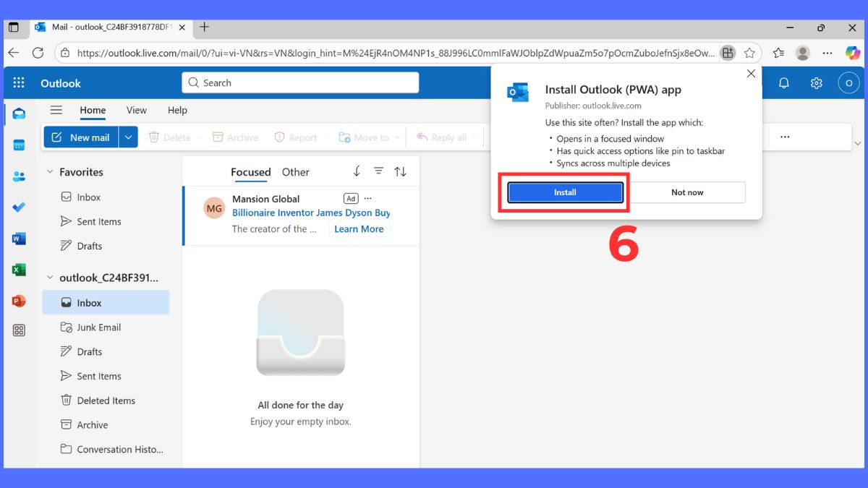The height and width of the screenshot is (488, 868).
Task: Change message list sort order
Action: point(400,171)
